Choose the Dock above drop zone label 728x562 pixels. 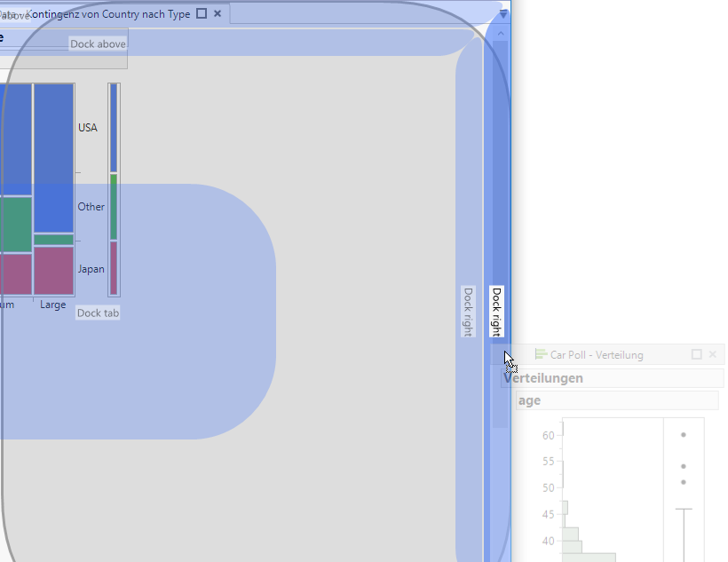[98, 44]
